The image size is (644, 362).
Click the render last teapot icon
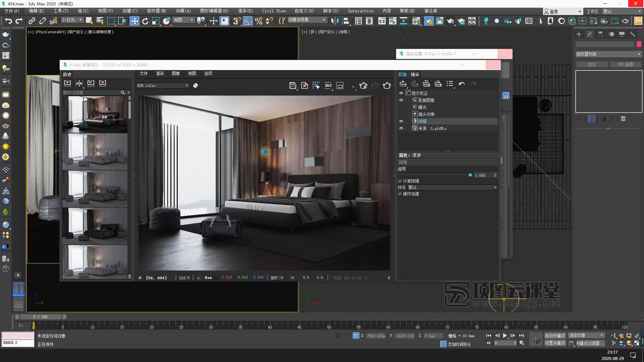coord(387,86)
